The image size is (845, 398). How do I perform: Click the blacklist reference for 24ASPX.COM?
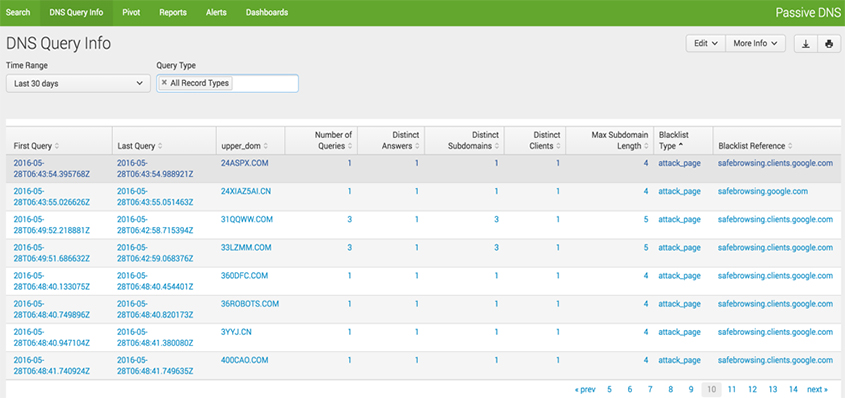775,163
